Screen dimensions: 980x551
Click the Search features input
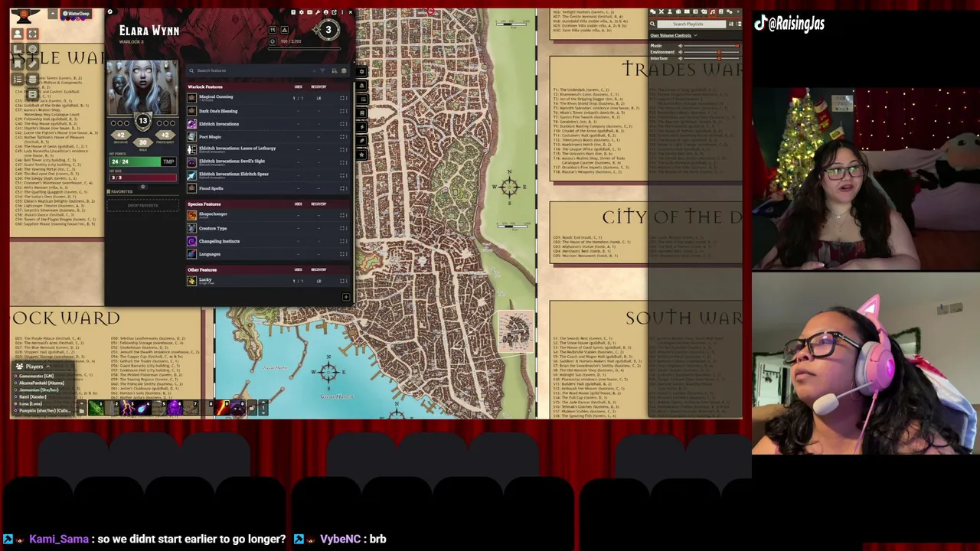click(x=251, y=70)
